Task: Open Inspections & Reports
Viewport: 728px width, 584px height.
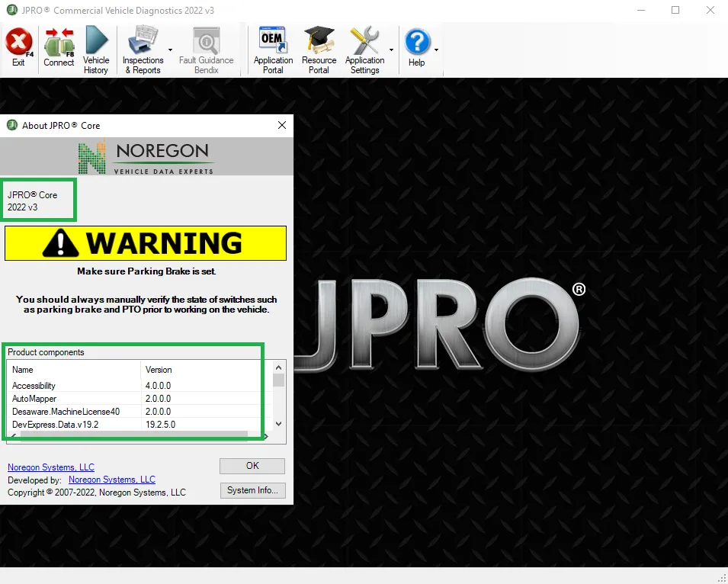Action: point(143,50)
